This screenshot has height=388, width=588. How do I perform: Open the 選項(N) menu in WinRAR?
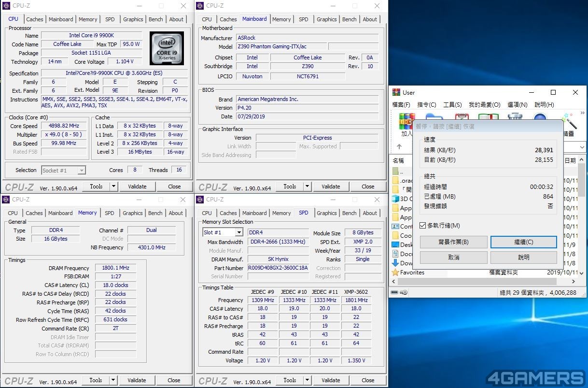point(517,105)
